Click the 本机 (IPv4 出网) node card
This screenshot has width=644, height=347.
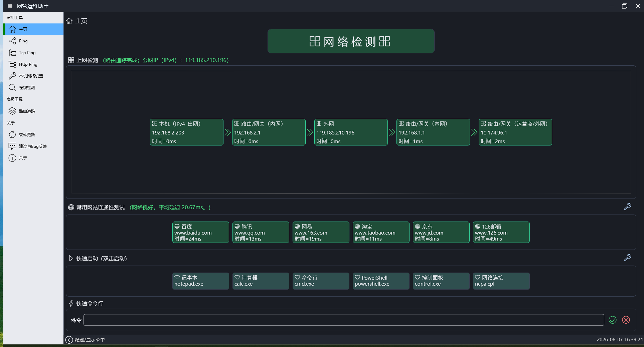pos(187,132)
